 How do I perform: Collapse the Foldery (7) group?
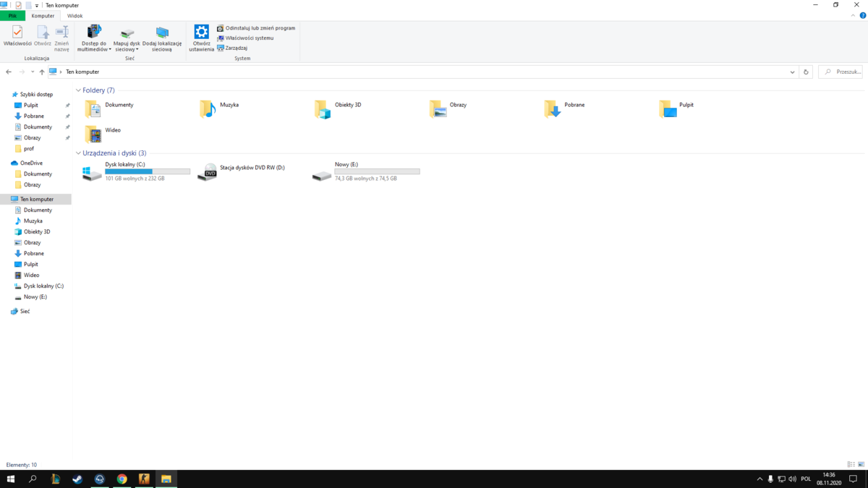(78, 90)
